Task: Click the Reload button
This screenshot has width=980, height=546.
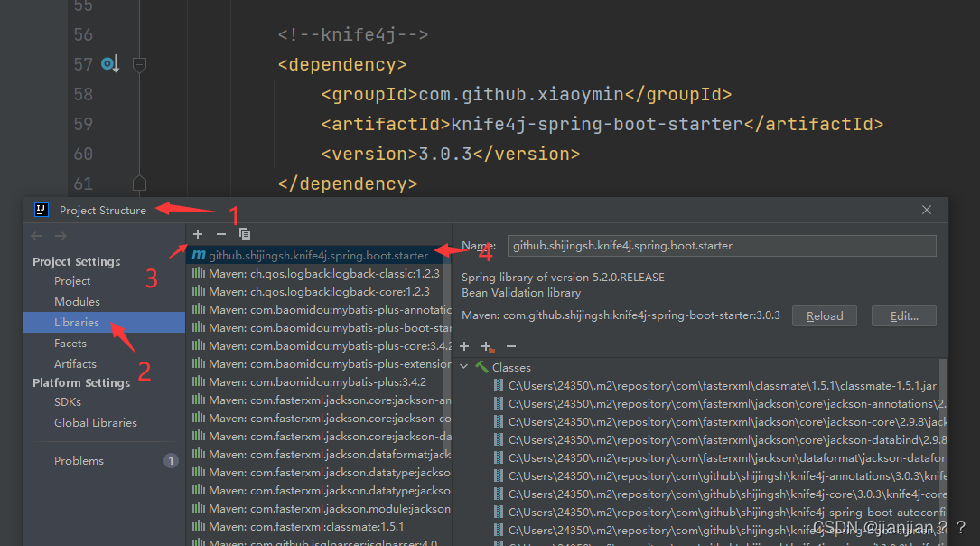Action: click(823, 315)
